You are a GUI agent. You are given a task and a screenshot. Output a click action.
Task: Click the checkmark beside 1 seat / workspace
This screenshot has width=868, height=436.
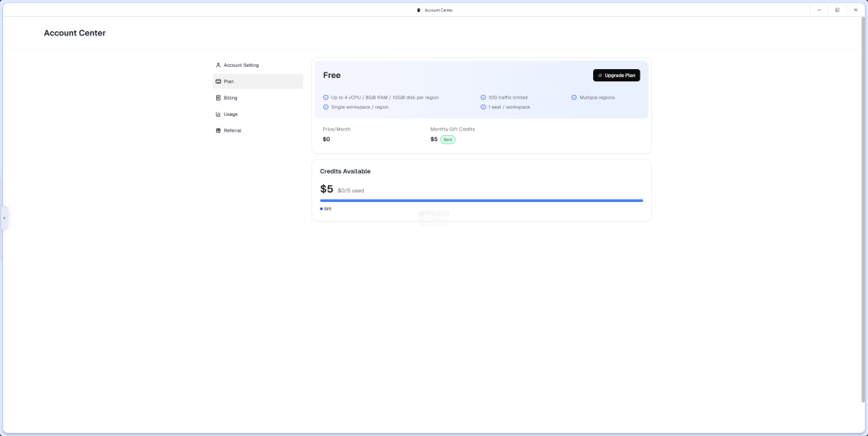[x=483, y=107]
